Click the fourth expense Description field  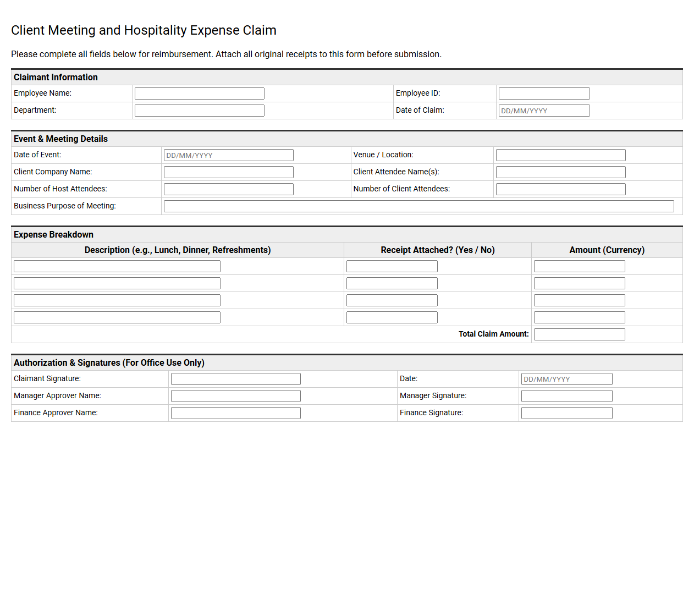click(x=117, y=317)
